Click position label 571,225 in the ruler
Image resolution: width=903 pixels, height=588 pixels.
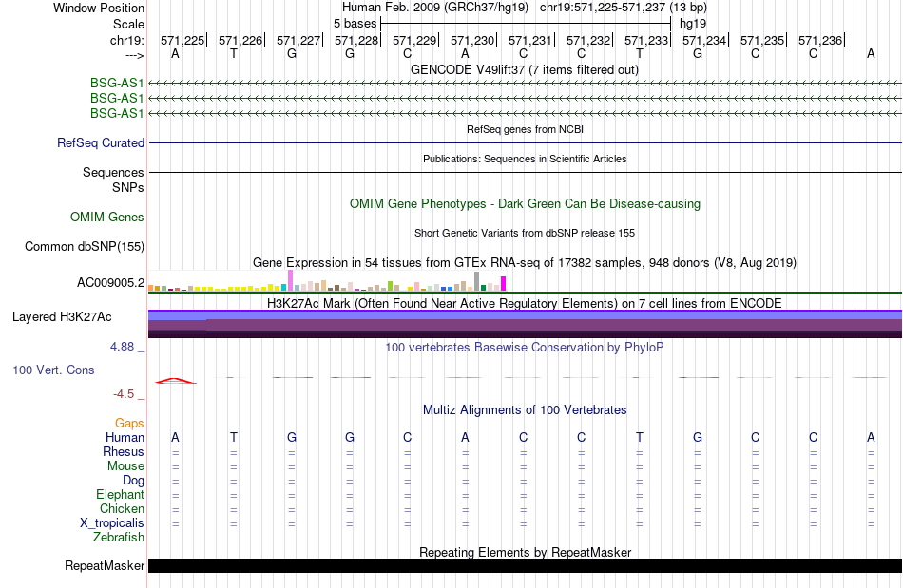(x=183, y=40)
